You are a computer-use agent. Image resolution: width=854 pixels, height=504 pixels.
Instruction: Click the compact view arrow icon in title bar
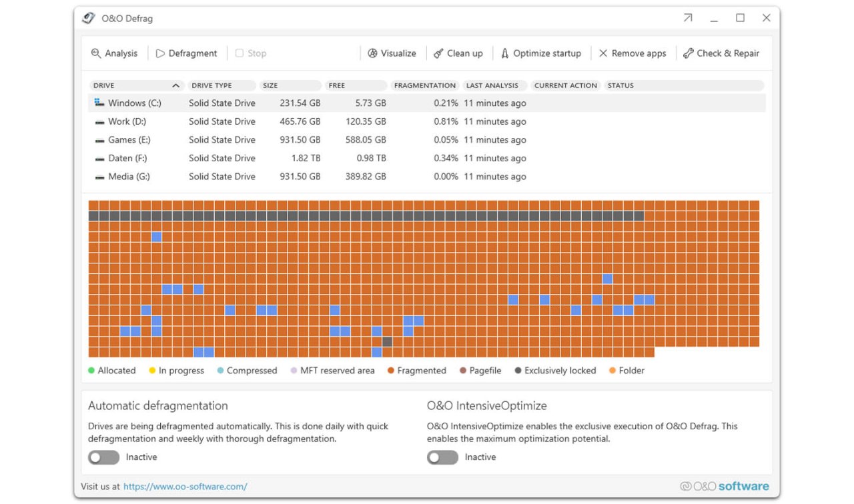688,18
